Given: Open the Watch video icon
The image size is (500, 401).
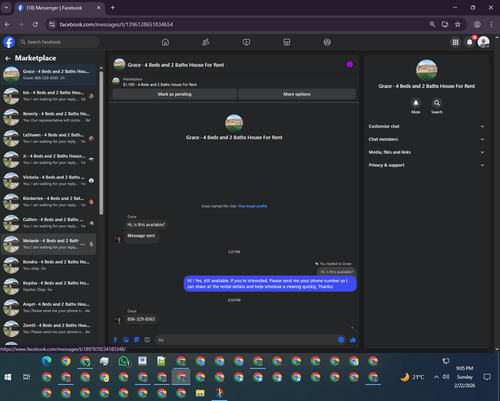Looking at the screenshot, I should (x=246, y=42).
